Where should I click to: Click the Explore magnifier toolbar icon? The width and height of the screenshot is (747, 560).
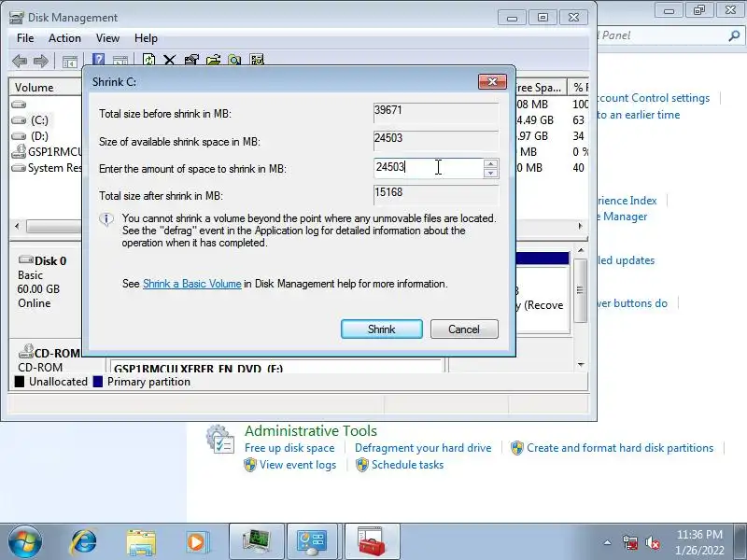coord(234,60)
